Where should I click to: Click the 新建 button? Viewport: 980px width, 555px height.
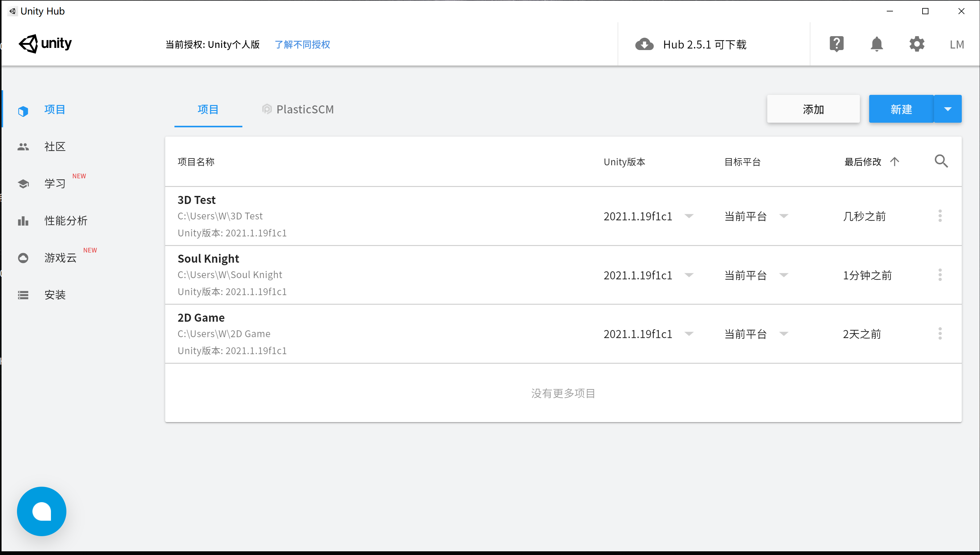tap(901, 109)
